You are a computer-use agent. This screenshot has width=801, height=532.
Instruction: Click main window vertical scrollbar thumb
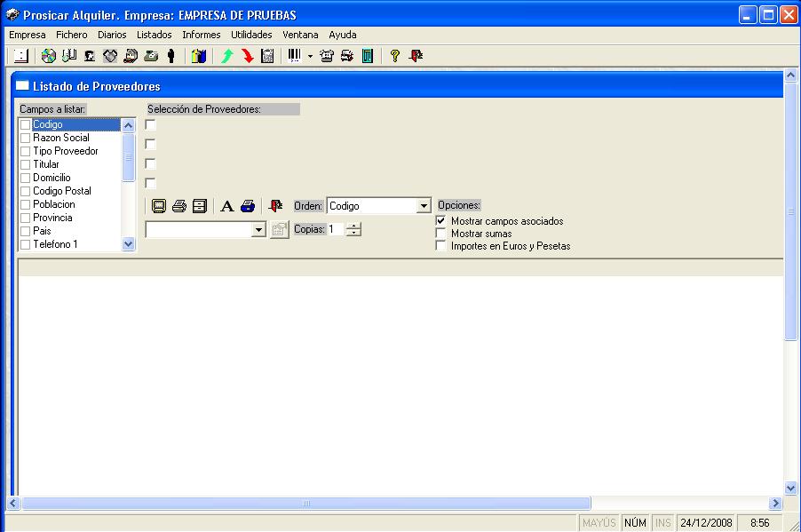(790, 211)
